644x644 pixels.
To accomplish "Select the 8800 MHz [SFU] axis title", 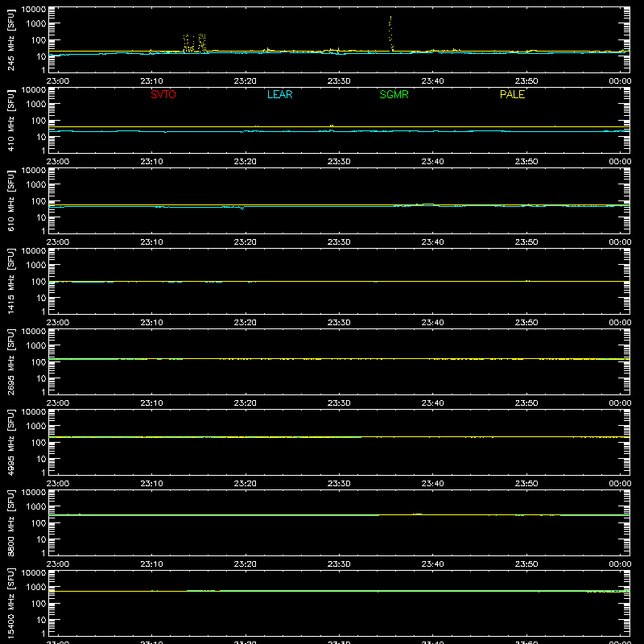I will [11, 522].
